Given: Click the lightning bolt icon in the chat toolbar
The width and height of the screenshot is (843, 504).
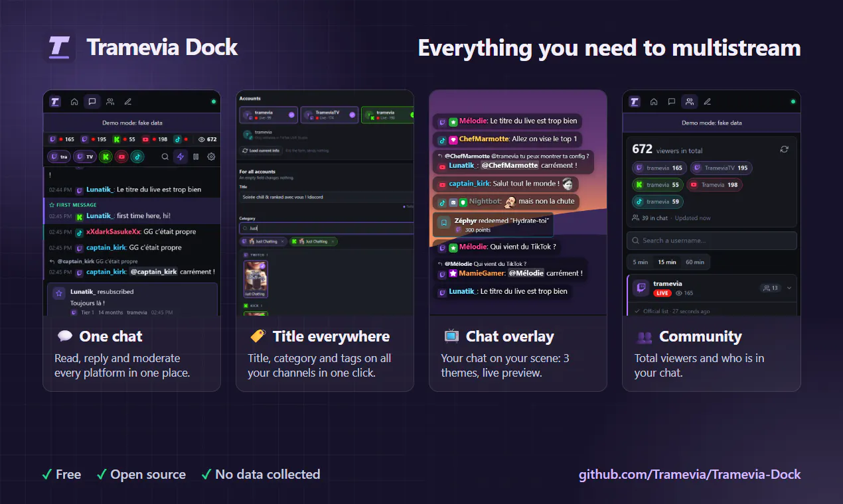Looking at the screenshot, I should (181, 157).
